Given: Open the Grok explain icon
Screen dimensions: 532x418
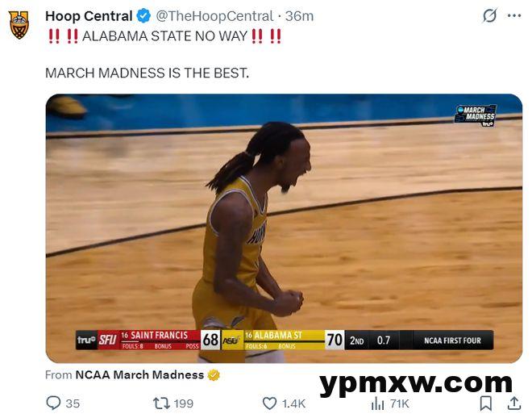Looking at the screenshot, I should pyautogui.click(x=488, y=16).
